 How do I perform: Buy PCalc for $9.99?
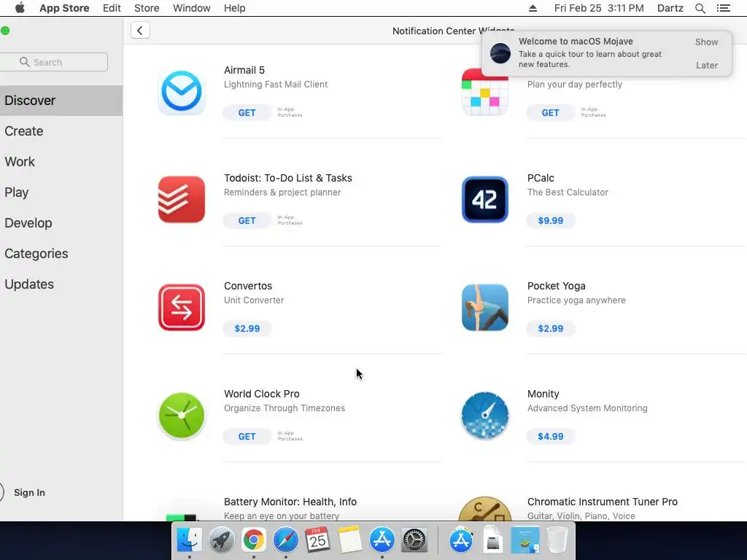tap(550, 220)
